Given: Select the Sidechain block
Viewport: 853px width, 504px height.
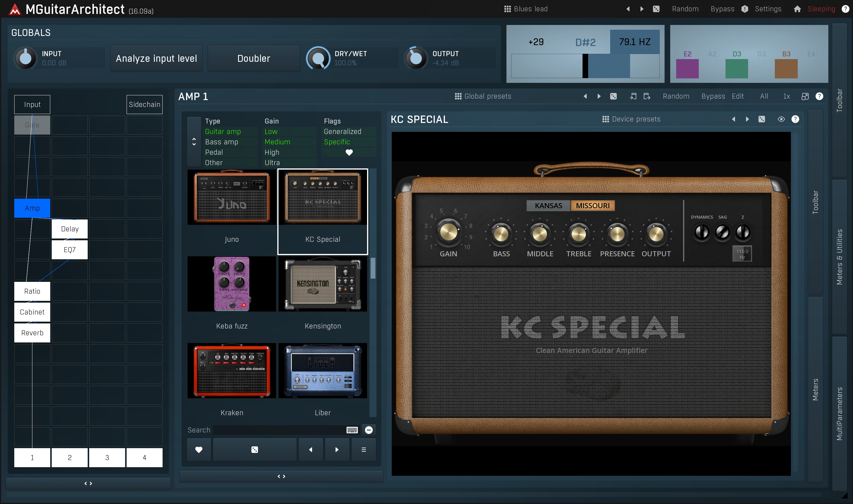Looking at the screenshot, I should pos(144,105).
